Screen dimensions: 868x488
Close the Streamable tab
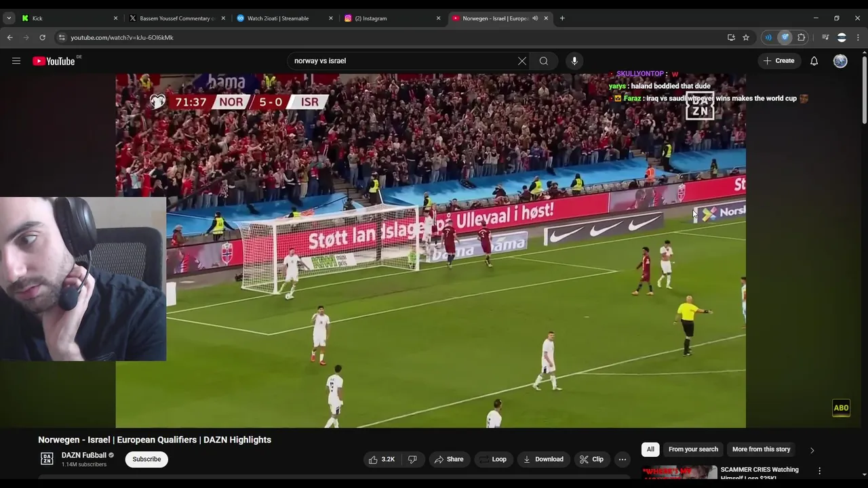point(331,18)
